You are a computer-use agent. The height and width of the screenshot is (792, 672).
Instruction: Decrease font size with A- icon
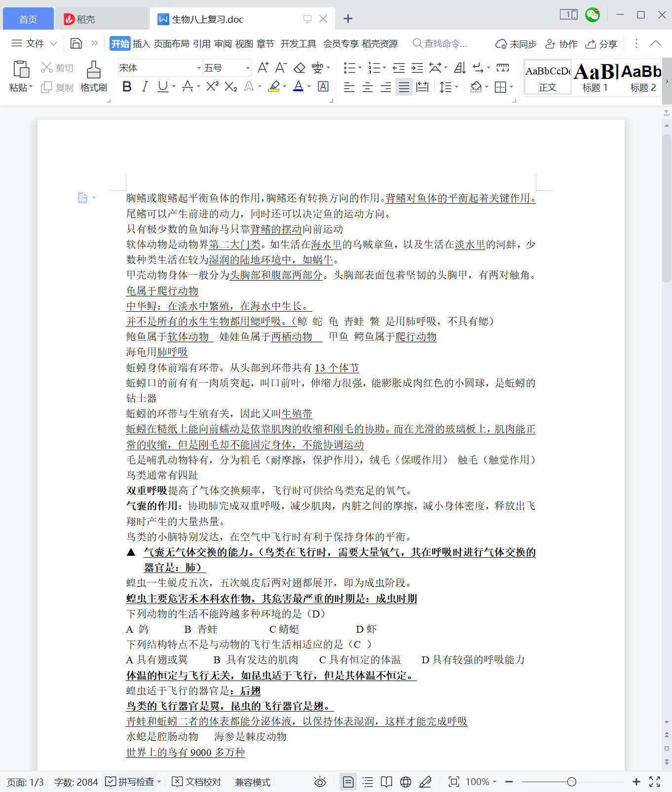pos(281,68)
